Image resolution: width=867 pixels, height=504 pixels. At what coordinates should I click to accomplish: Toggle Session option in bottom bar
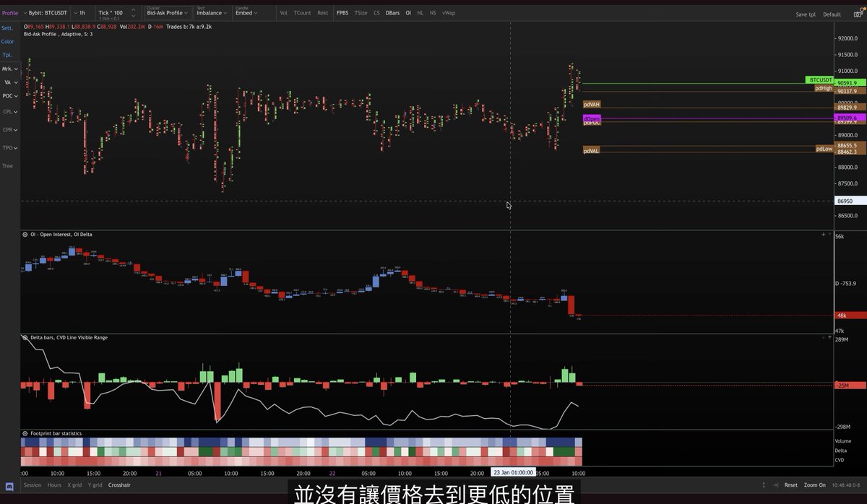point(33,485)
